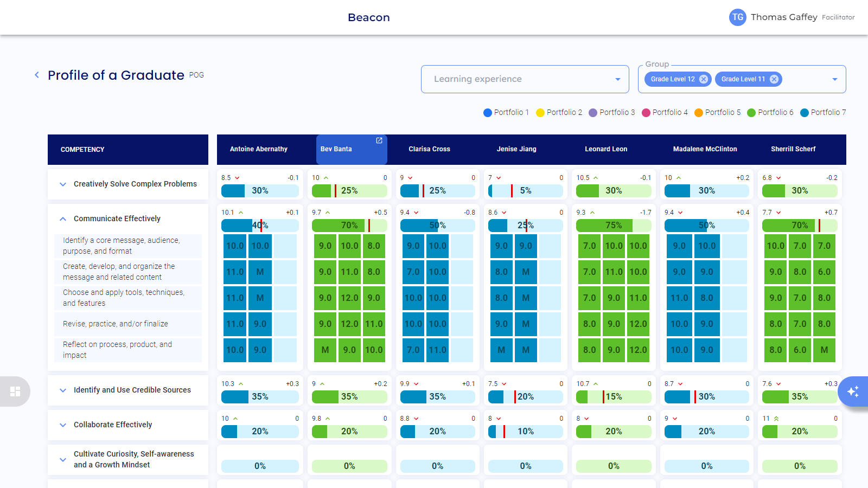
Task: Expand Creatively Solve Complex Problems row
Action: [63, 184]
